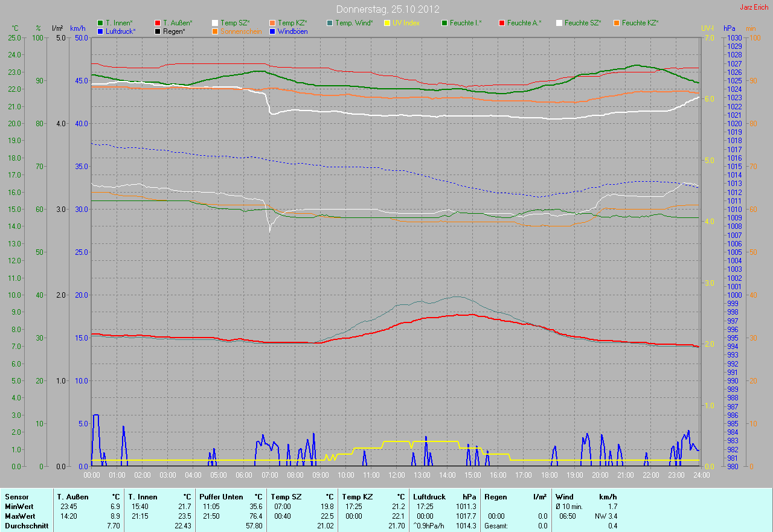773x532 pixels.
Task: Click the minimum time '23:45'
Action: coord(69,507)
